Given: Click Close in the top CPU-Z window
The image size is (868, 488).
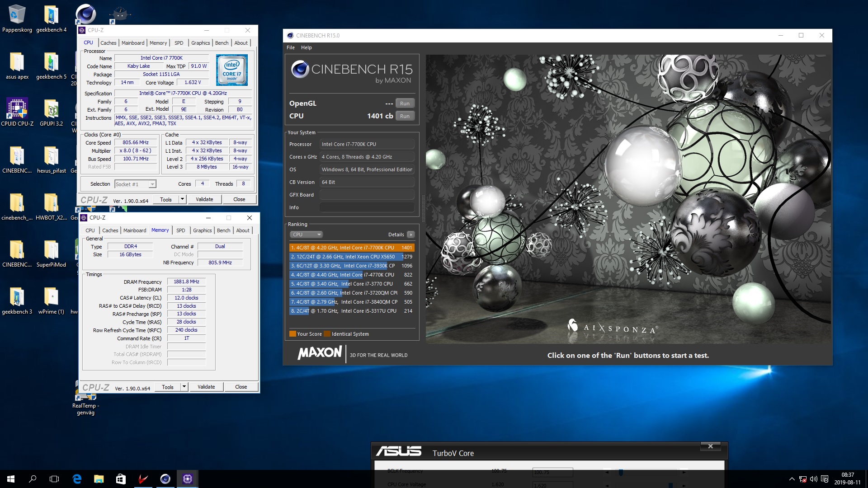Looking at the screenshot, I should point(239,199).
